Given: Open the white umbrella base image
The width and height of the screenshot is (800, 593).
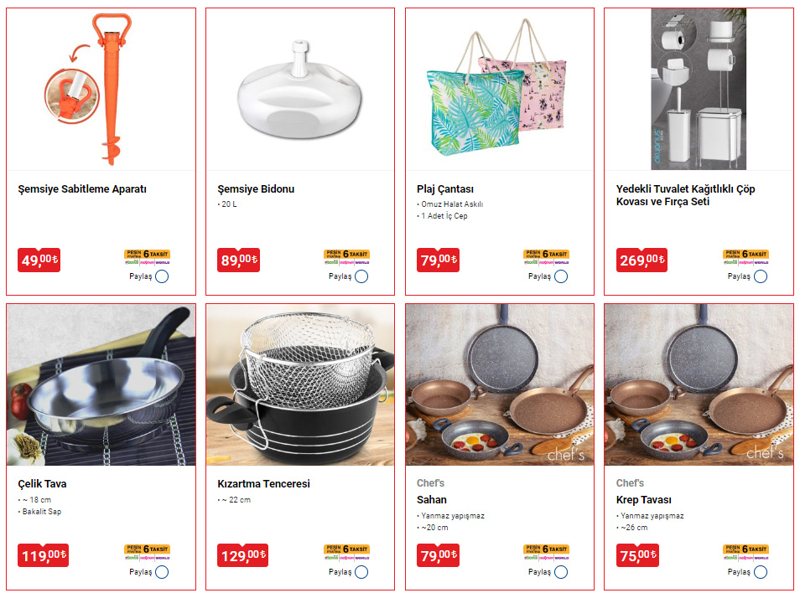Looking at the screenshot, I should [x=300, y=90].
